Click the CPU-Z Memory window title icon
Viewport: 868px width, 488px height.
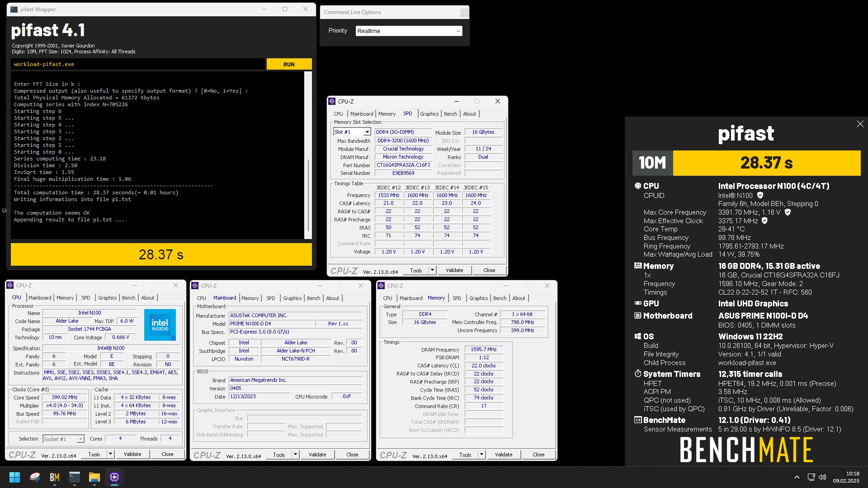[382, 286]
